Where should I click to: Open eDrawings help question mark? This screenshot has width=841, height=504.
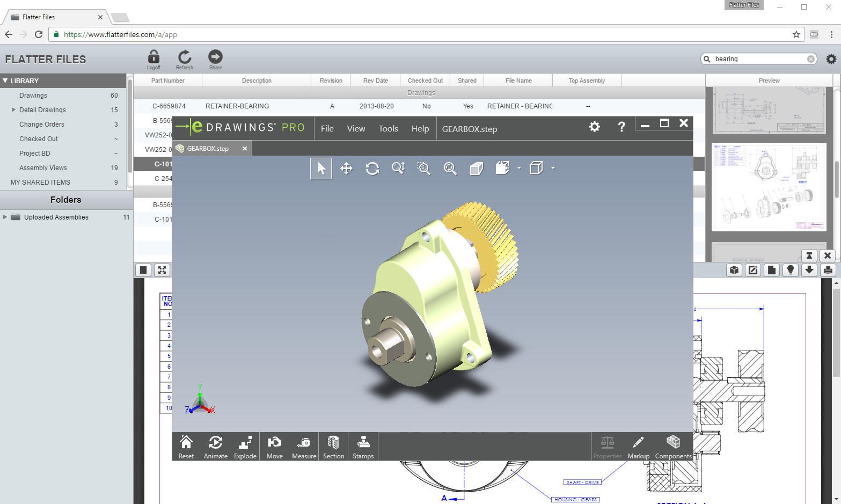coord(621,127)
